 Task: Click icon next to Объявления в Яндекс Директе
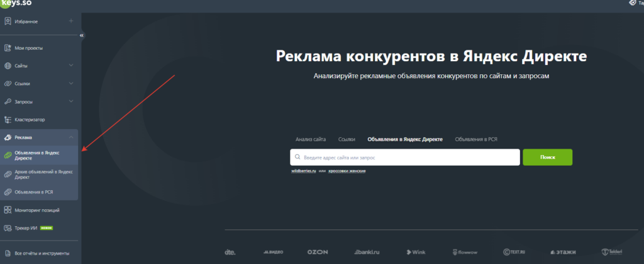(x=8, y=156)
